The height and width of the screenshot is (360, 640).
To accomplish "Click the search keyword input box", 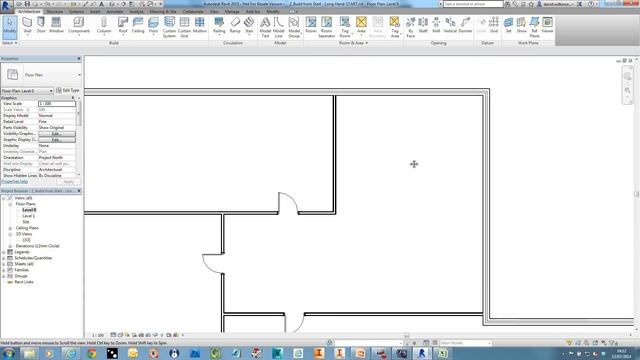I will (473, 4).
